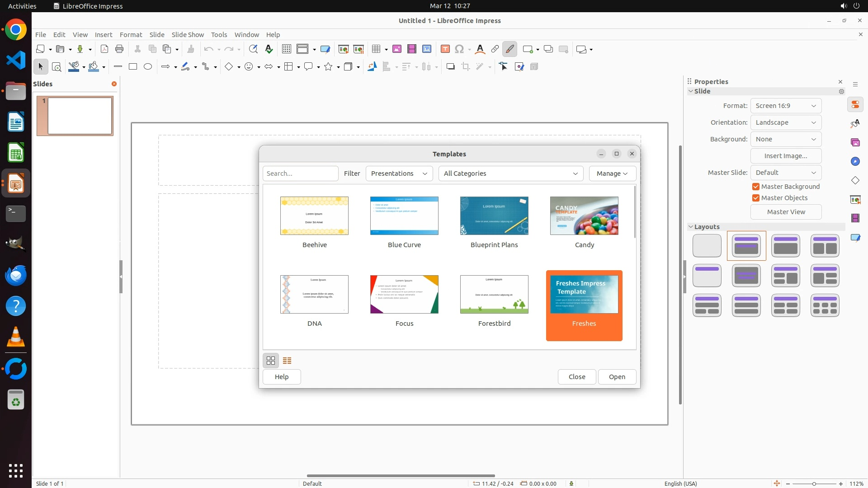Open the Format menu
The image size is (868, 488).
tap(131, 35)
